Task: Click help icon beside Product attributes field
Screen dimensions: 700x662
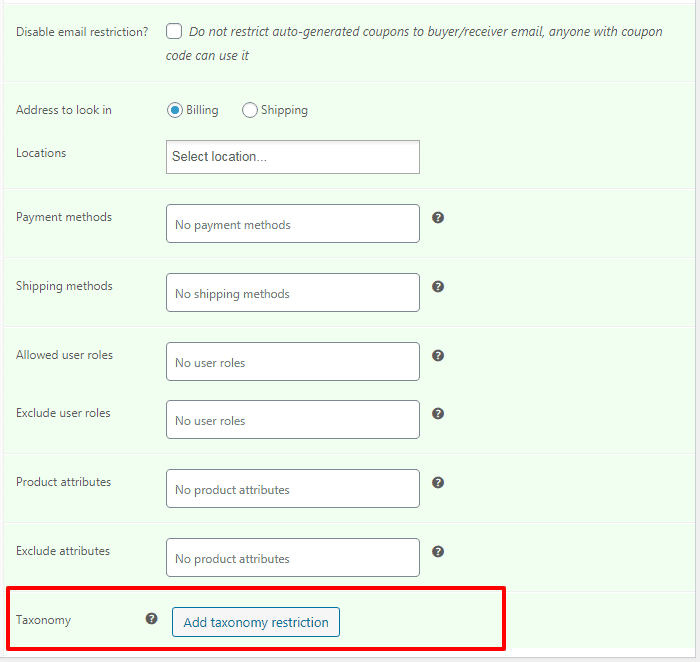Action: click(x=438, y=482)
